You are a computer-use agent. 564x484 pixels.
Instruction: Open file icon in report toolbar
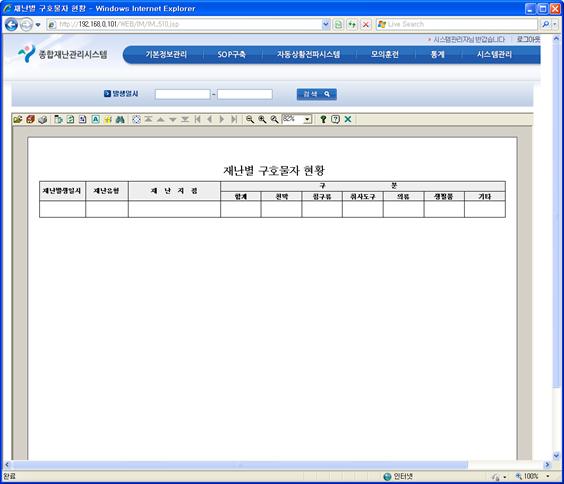coord(18,119)
